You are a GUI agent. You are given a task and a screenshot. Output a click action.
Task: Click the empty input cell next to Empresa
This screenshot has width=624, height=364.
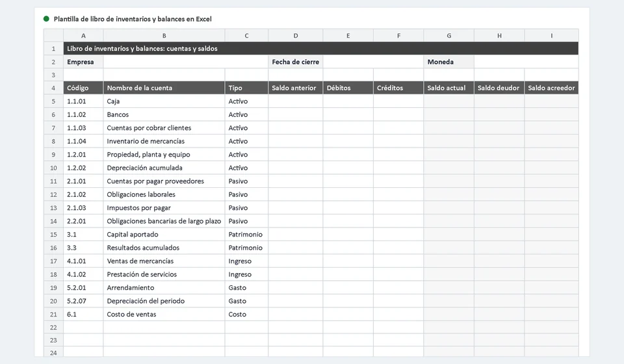(186, 62)
